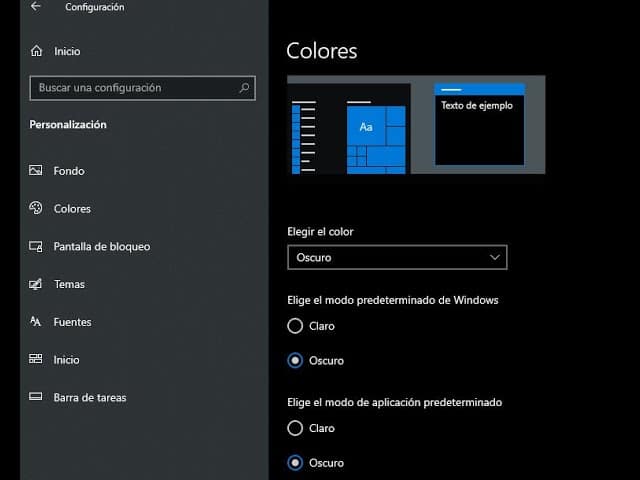
Task: Click 'Elige el modo de aplicación predeterminado' text
Action: coord(395,402)
